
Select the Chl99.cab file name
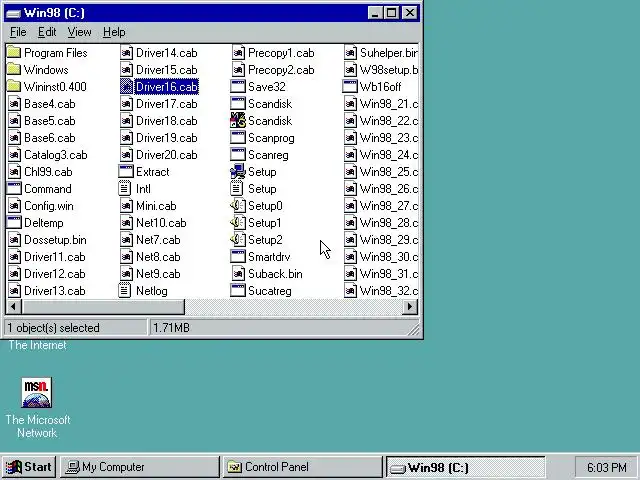pos(48,172)
